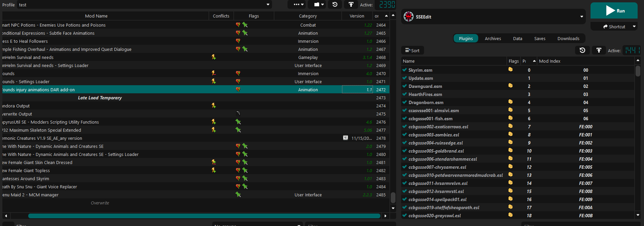The height and width of the screenshot is (226, 644).
Task: Click the flag icon on Overwrite Output row
Action: coord(238,114)
